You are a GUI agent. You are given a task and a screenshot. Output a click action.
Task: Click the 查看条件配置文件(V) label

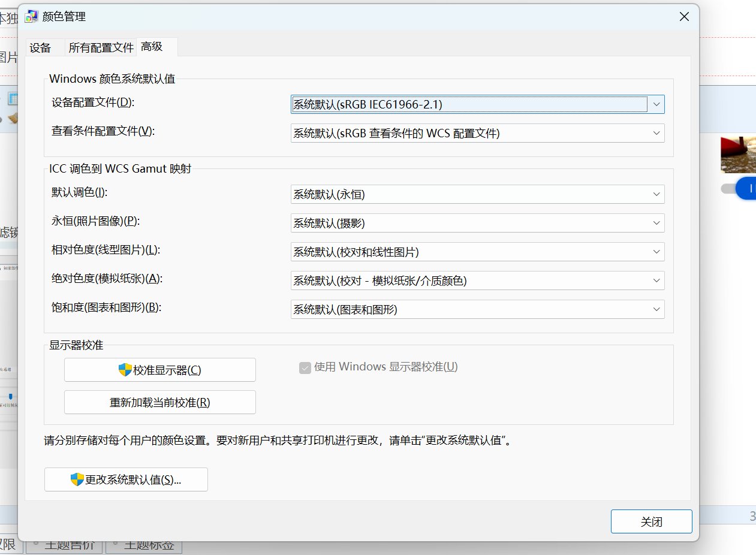pos(103,131)
